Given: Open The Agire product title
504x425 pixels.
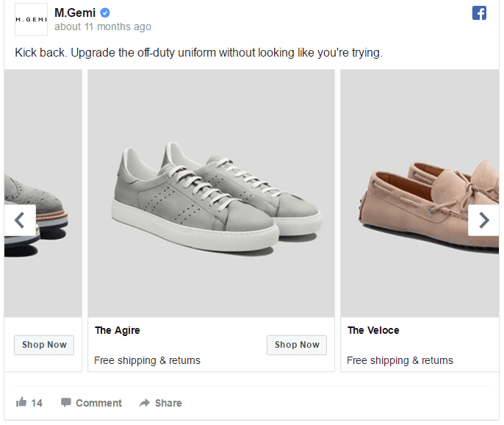Looking at the screenshot, I should pos(117,330).
